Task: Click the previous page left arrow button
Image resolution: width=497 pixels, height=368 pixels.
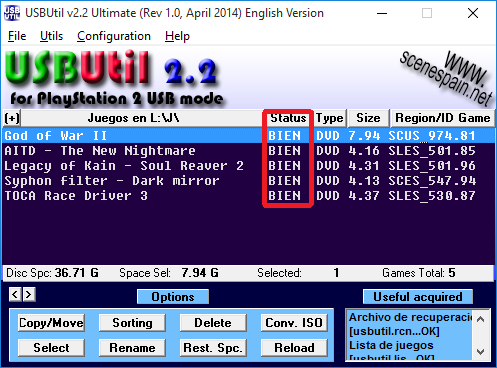Action: tap(15, 295)
